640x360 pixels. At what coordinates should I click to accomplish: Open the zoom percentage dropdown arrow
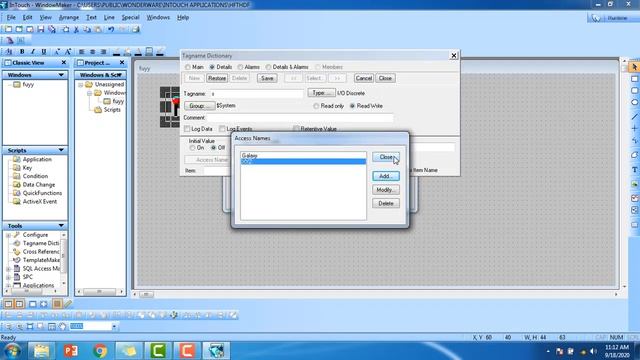[x=114, y=326]
